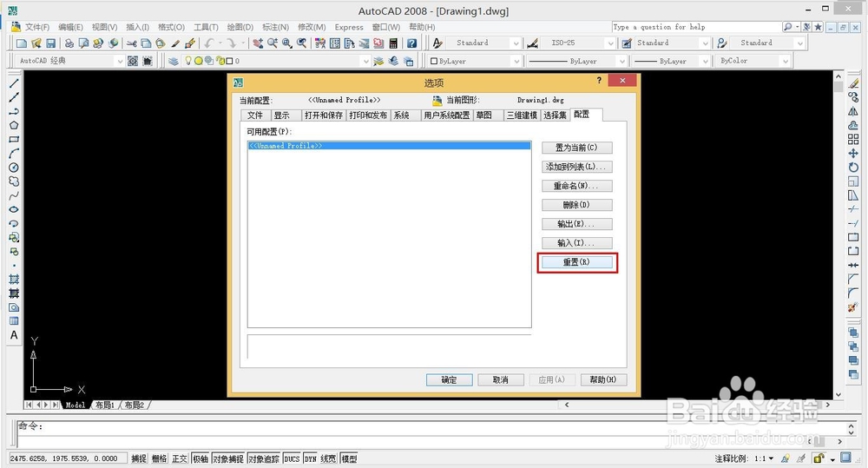Switch to the 显示 tab in options
Screen dimensions: 868x468
pos(282,115)
